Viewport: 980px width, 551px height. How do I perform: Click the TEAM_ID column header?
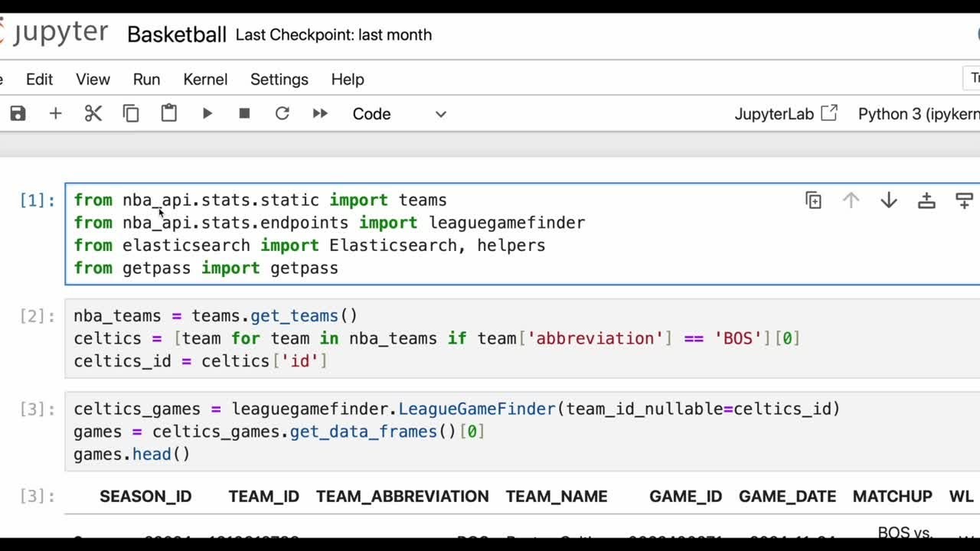point(263,497)
